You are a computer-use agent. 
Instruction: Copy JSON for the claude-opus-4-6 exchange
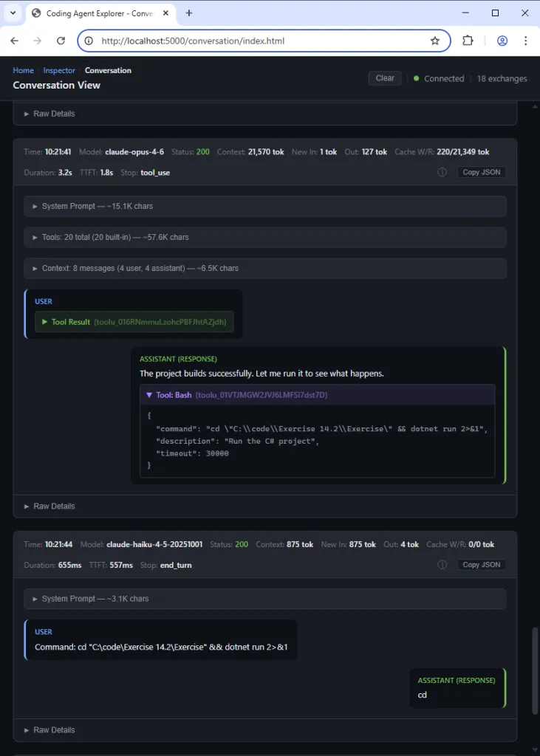coord(481,172)
